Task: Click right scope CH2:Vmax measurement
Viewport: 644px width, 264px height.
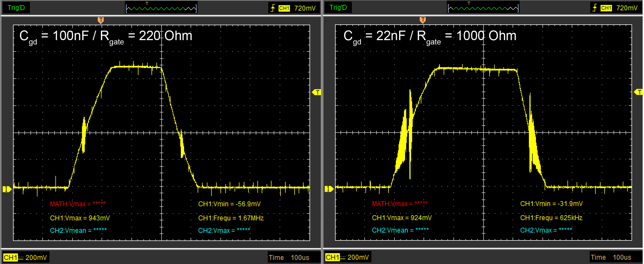Action: [546, 230]
